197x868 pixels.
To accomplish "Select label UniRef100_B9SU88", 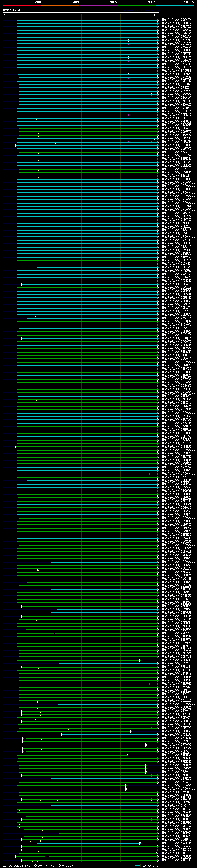I will 177,71.
